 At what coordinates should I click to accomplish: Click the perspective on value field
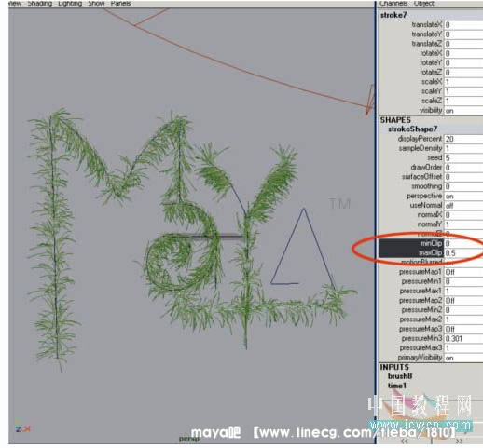(463, 196)
